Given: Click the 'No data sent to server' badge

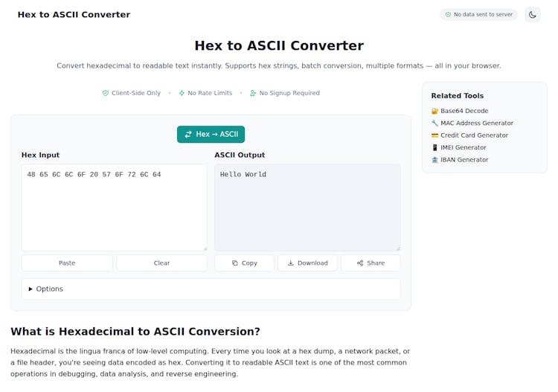Looking at the screenshot, I should pyautogui.click(x=478, y=14).
